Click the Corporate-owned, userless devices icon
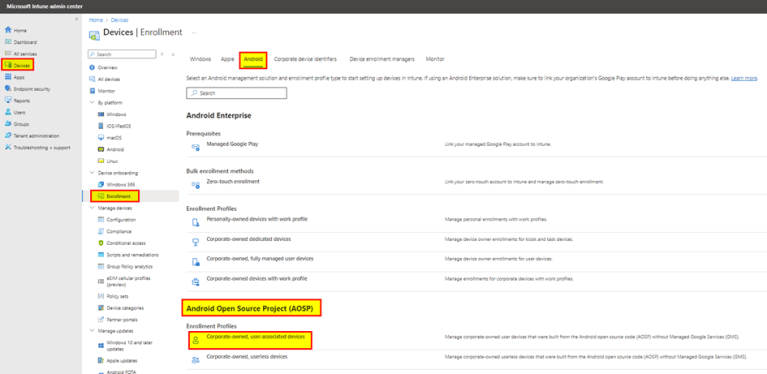This screenshot has width=767, height=374. click(x=196, y=360)
